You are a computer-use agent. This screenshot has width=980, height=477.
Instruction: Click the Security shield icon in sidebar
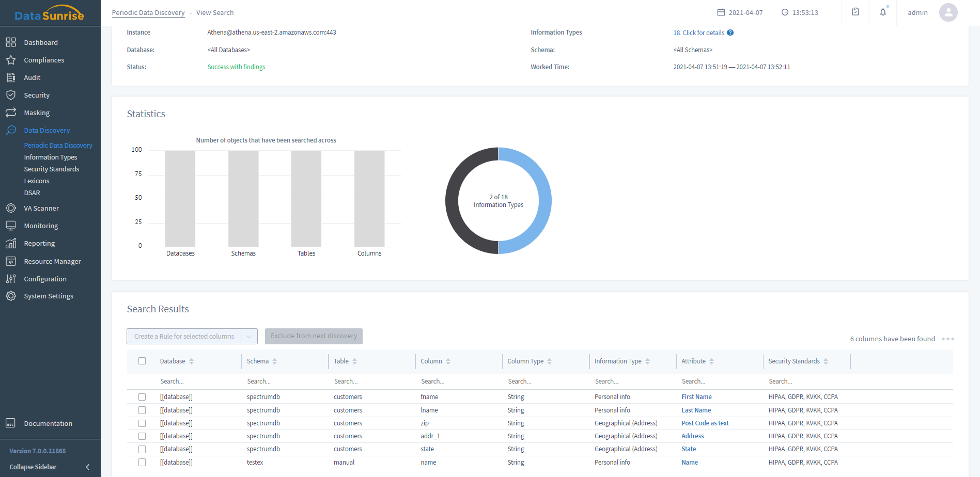[11, 96]
